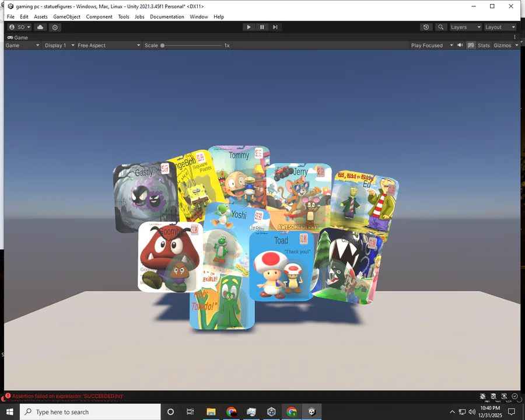This screenshot has width=525, height=420.
Task: Open the Windows notification center
Action: click(511, 412)
